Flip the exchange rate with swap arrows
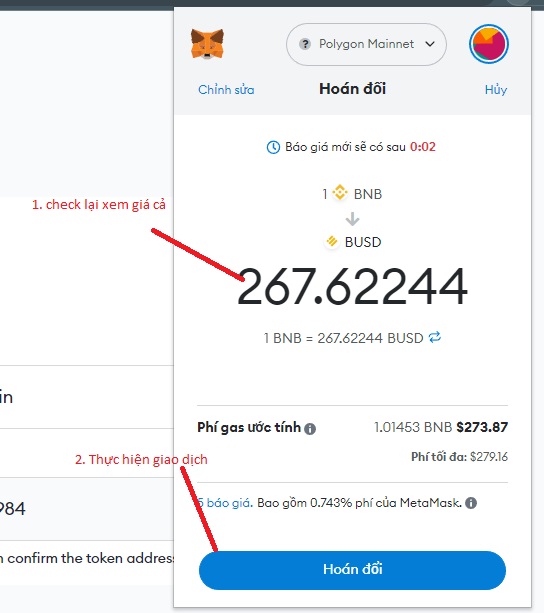The width and height of the screenshot is (544, 613). 435,337
